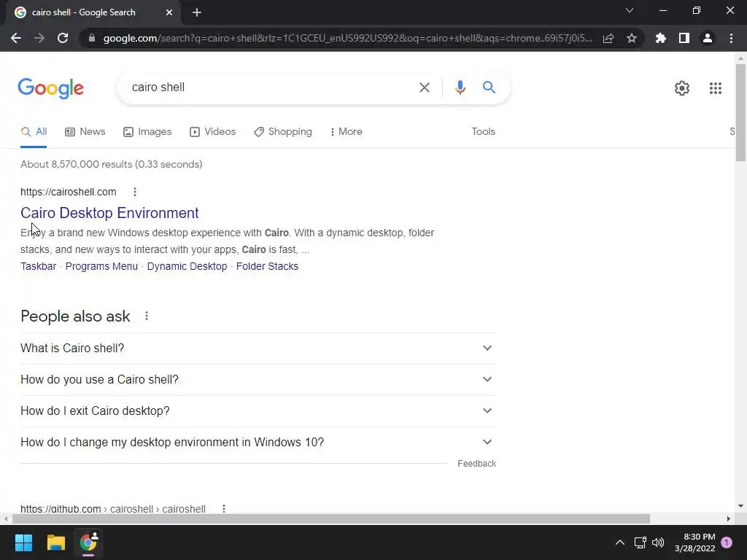This screenshot has height=560, width=747.
Task: Open the Chrome profile avatar
Action: (x=708, y=38)
